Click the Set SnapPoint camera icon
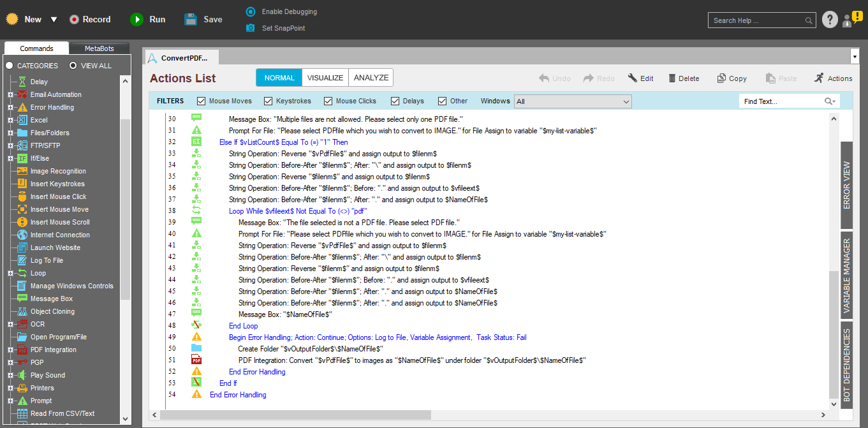The image size is (868, 428). tap(251, 28)
